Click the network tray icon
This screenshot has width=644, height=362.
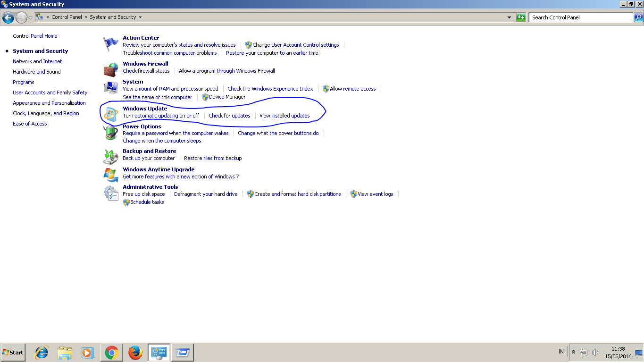click(x=584, y=353)
